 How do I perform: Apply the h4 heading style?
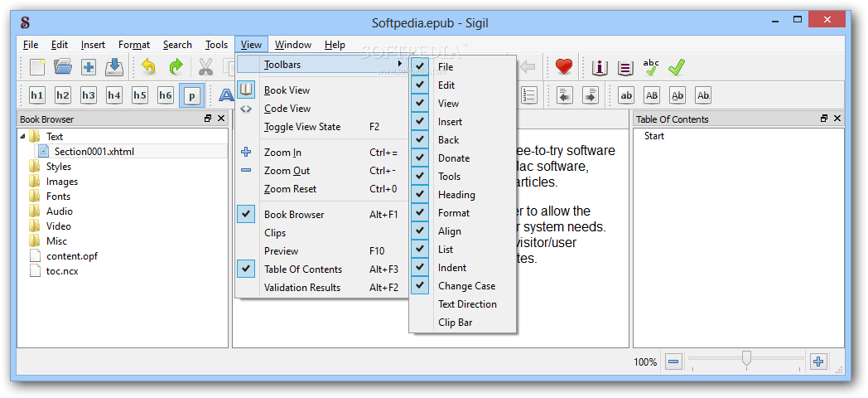click(114, 95)
